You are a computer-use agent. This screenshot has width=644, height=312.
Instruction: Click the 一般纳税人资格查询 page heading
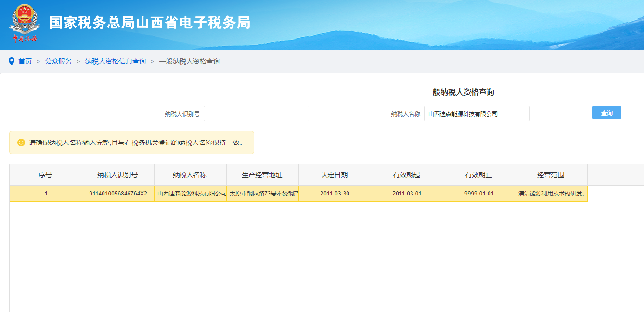pos(460,92)
